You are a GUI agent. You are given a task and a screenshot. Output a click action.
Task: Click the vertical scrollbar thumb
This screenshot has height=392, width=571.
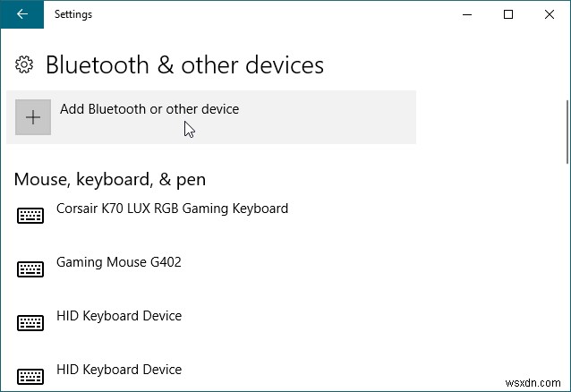coord(567,132)
